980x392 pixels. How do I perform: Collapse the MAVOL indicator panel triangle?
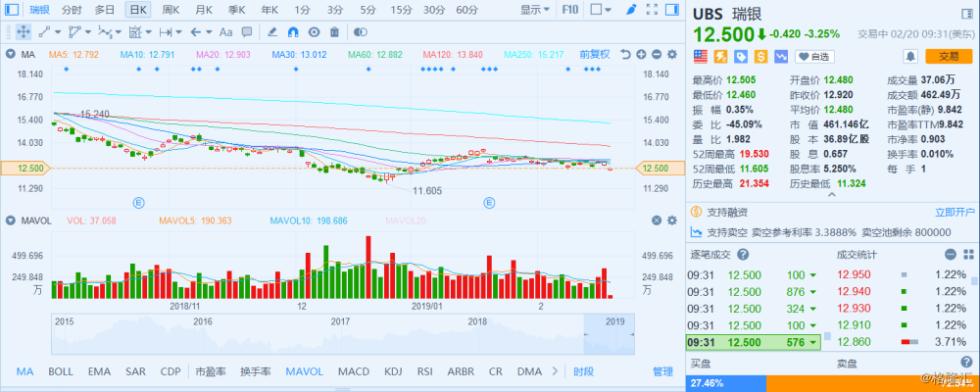[x=10, y=220]
